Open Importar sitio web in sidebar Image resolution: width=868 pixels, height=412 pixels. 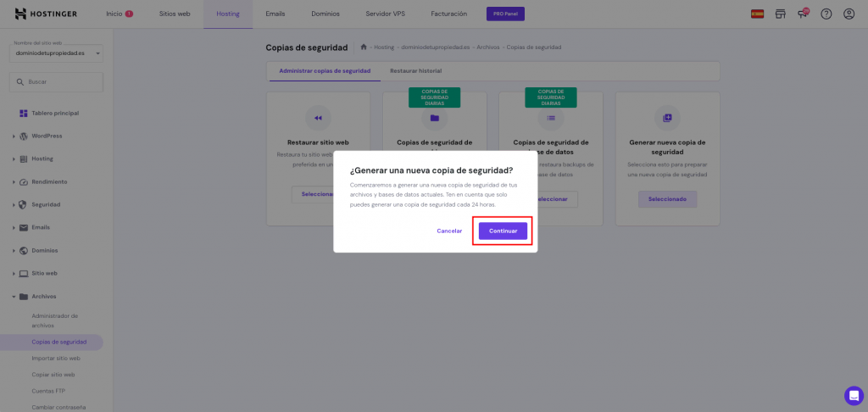click(56, 359)
